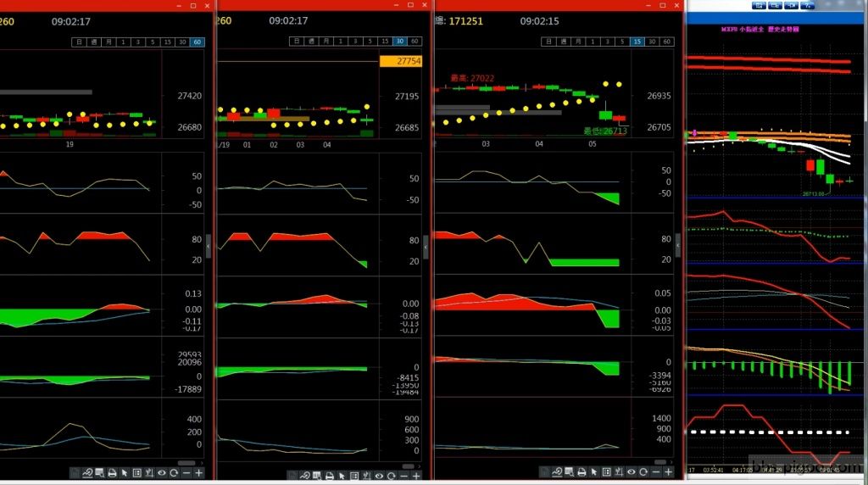
Task: Click the refresh icon in the right chart toolbar
Action: point(643,473)
